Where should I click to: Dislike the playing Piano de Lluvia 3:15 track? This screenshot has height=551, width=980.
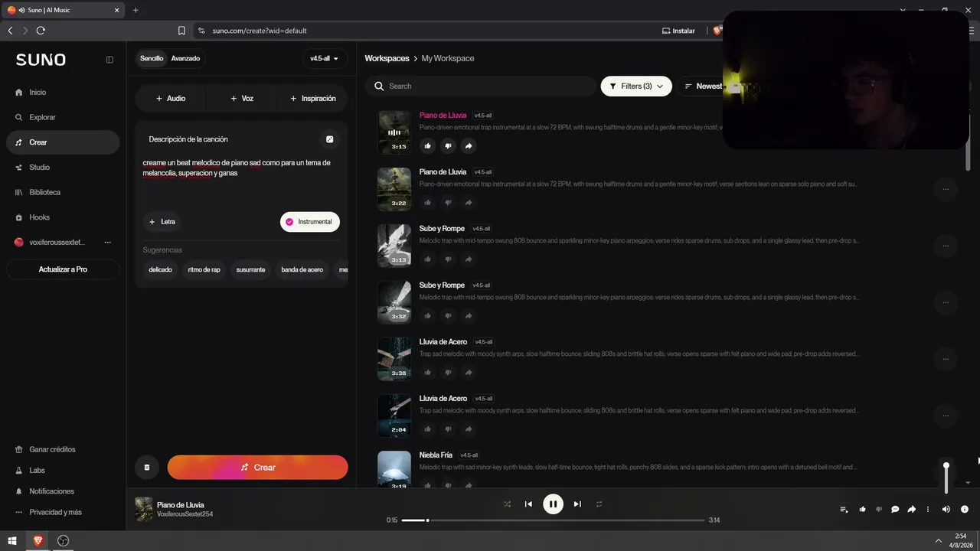(x=448, y=146)
